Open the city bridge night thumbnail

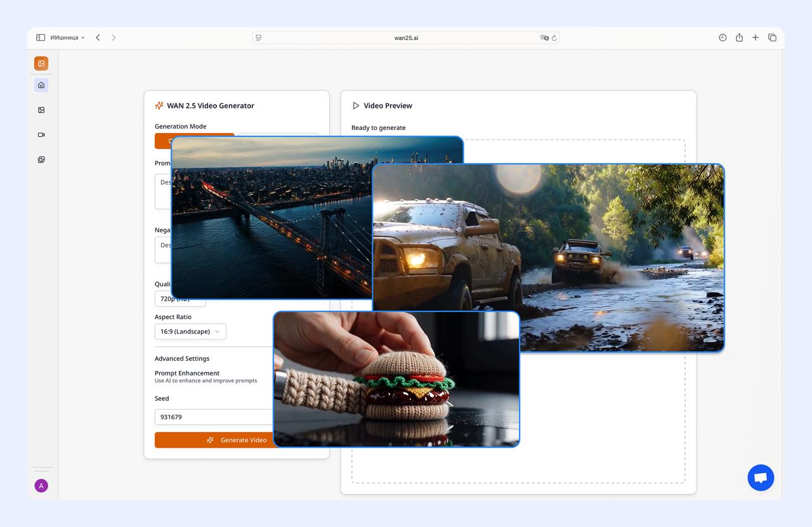[x=272, y=218]
